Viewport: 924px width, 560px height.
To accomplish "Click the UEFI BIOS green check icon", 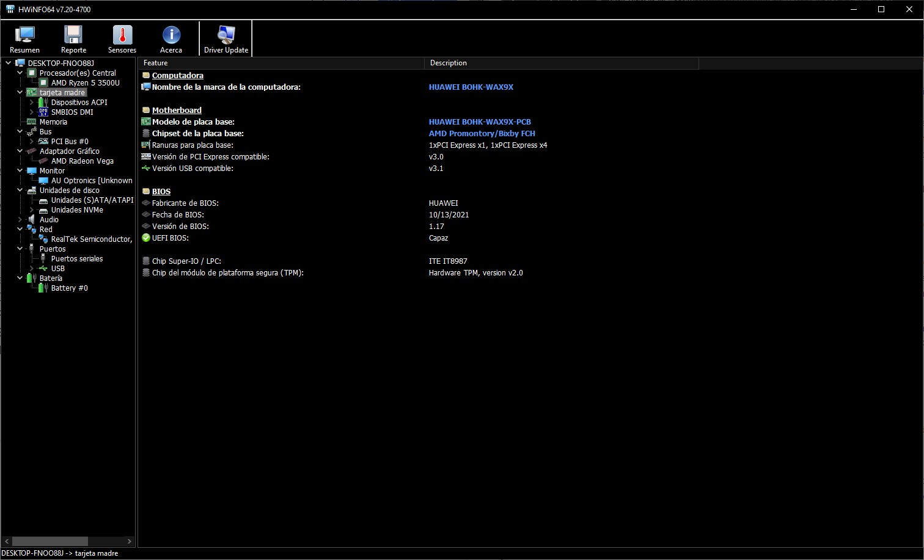I will [146, 238].
